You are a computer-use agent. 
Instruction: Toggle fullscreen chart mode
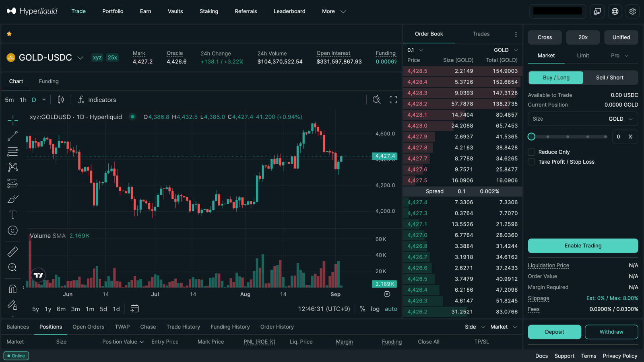point(393,100)
